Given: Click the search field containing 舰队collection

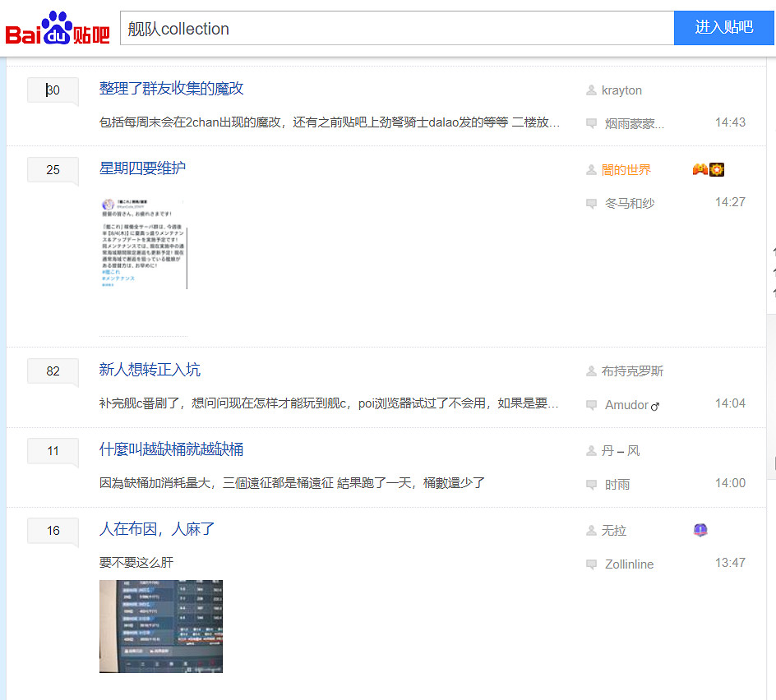Looking at the screenshot, I should coord(396,29).
